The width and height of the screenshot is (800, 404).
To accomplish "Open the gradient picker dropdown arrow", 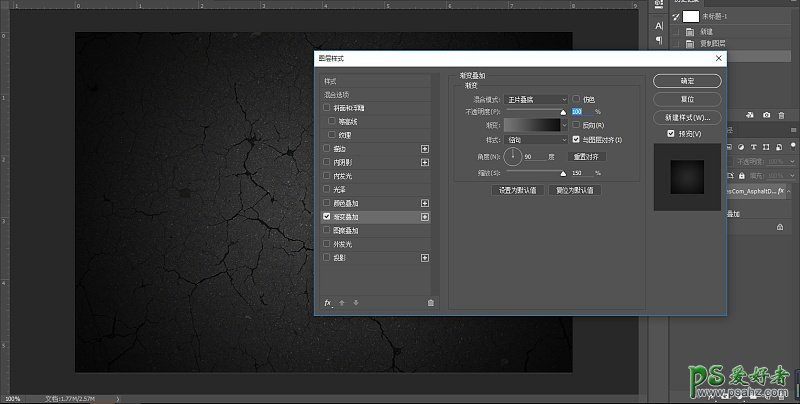I will [564, 126].
